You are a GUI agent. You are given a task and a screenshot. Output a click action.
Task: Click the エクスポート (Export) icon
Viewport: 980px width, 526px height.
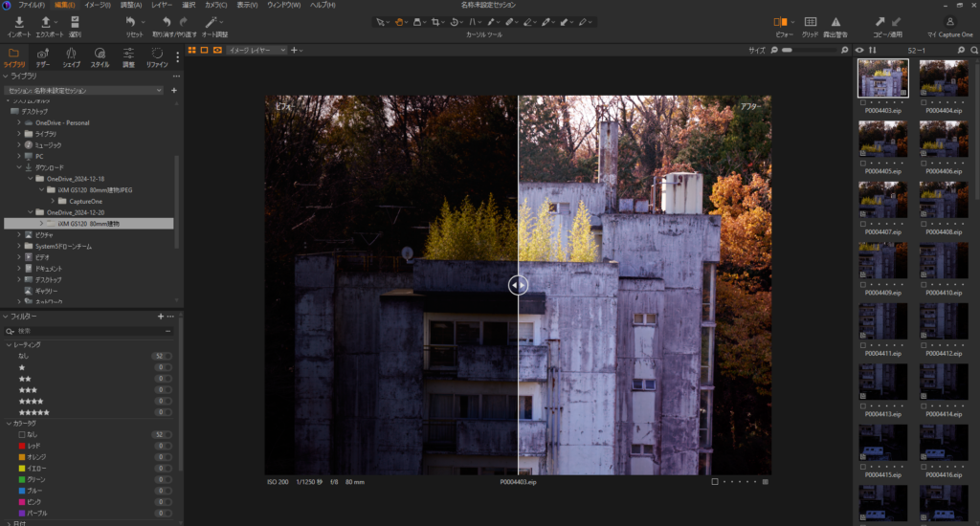point(46,21)
